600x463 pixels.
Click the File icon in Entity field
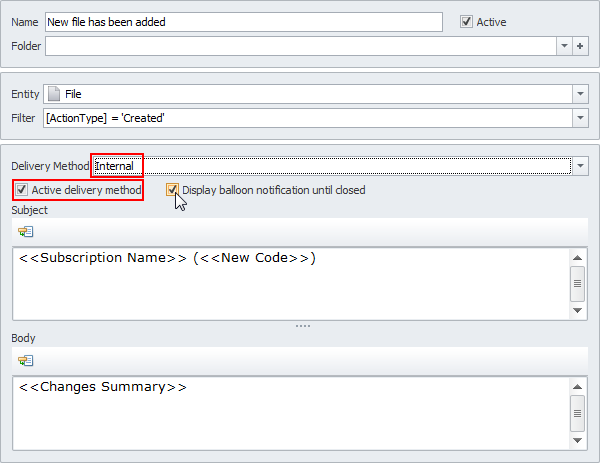(x=54, y=94)
